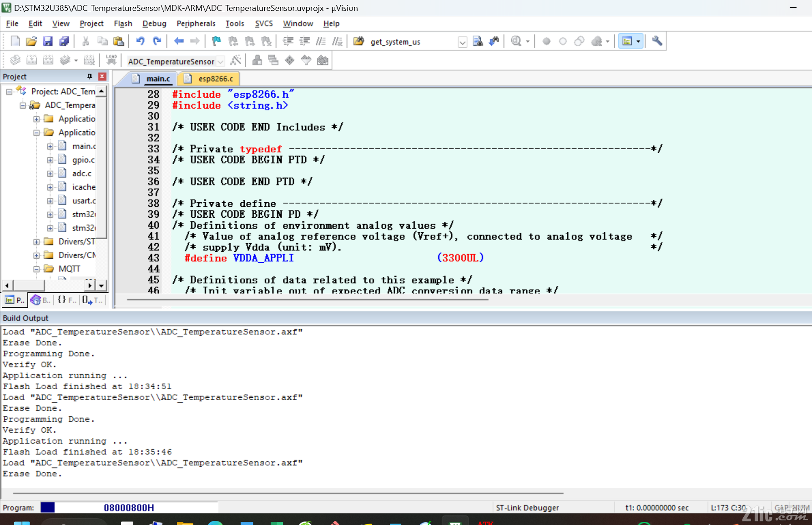The height and width of the screenshot is (525, 812).
Task: Create a new file with New icon
Action: coord(15,41)
